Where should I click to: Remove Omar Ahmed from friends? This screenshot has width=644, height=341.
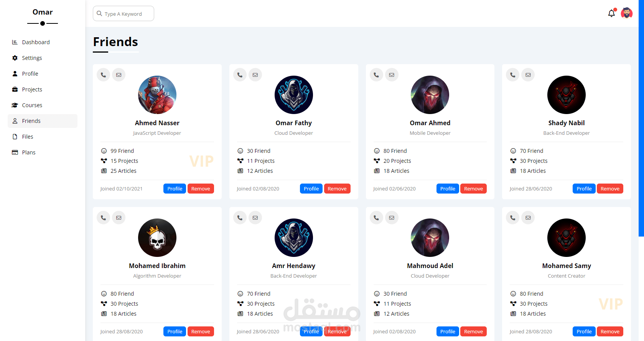point(473,189)
